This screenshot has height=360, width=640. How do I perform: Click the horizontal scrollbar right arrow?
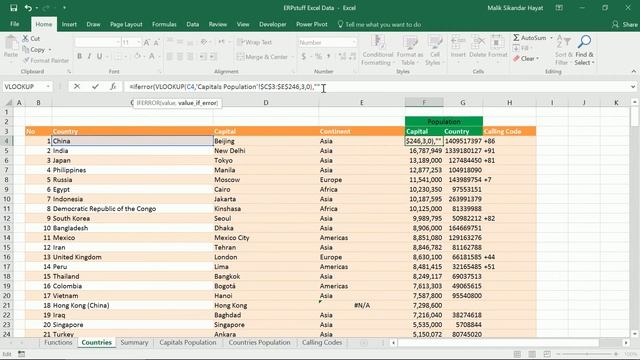point(626,343)
